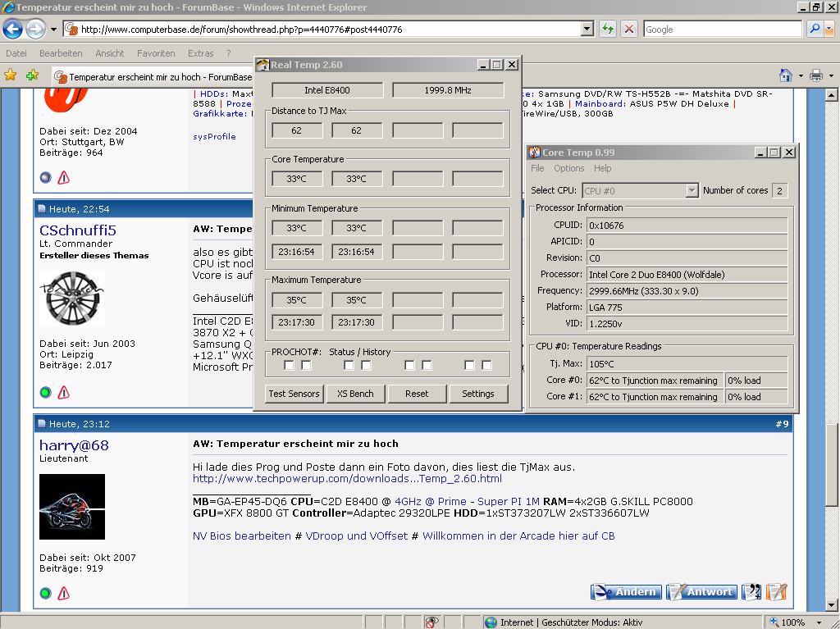Click the zoom magnifier icon showing 100%

(x=774, y=622)
